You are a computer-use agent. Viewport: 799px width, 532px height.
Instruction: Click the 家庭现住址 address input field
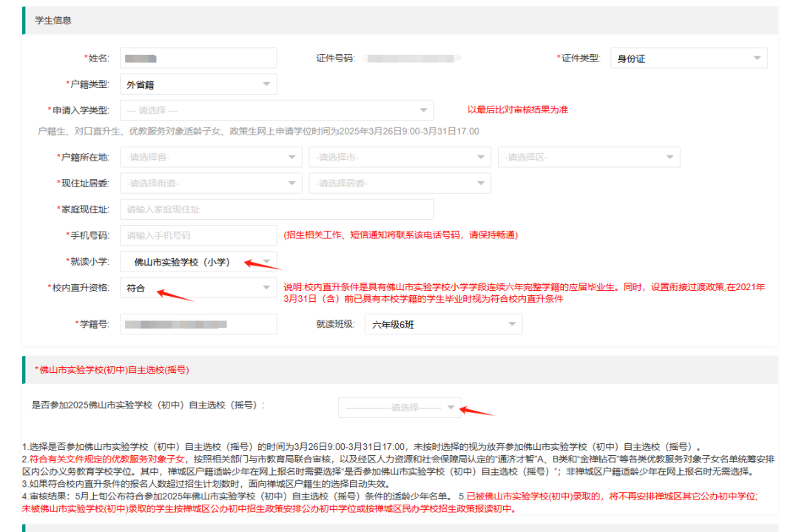point(277,209)
